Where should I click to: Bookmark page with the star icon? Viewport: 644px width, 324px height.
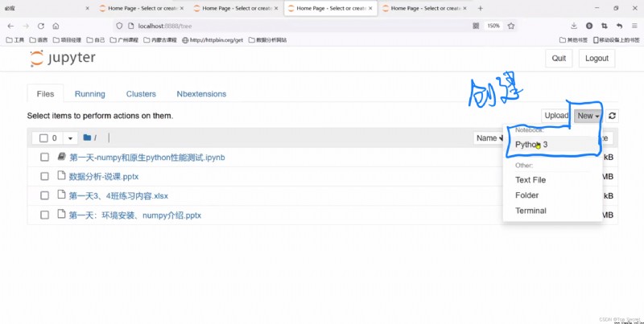(x=511, y=26)
